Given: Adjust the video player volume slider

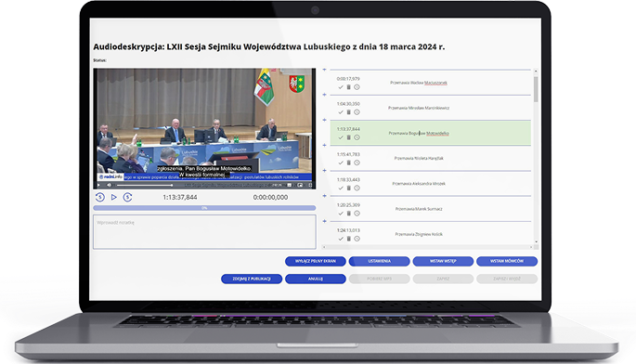Looking at the screenshot, I should (x=144, y=186).
